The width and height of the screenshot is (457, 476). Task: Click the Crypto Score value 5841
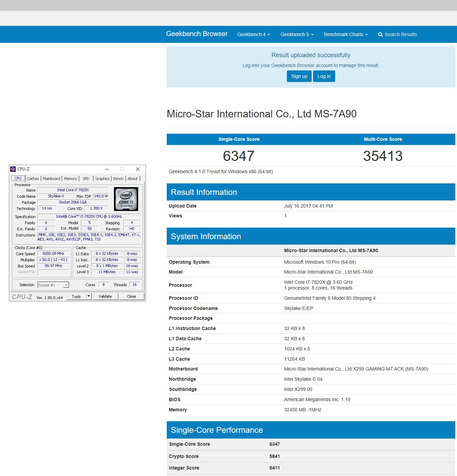click(x=275, y=456)
